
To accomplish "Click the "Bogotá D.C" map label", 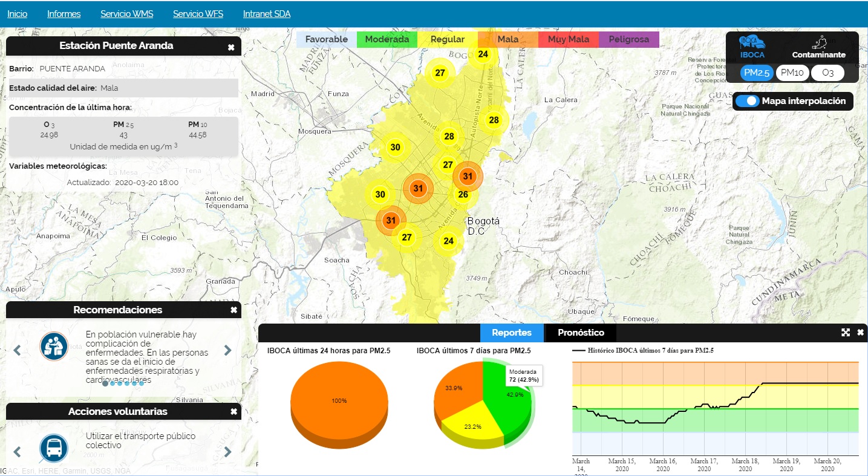I will pyautogui.click(x=483, y=226).
